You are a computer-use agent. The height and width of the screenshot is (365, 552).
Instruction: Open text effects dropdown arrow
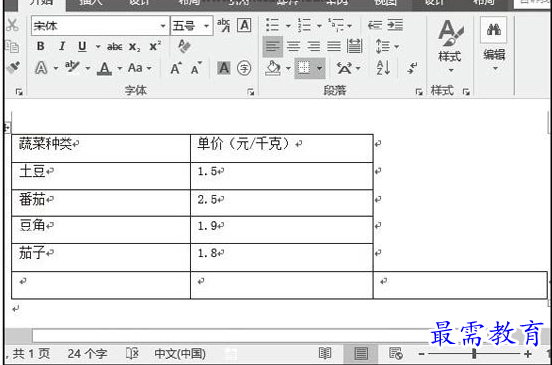pyautogui.click(x=56, y=68)
